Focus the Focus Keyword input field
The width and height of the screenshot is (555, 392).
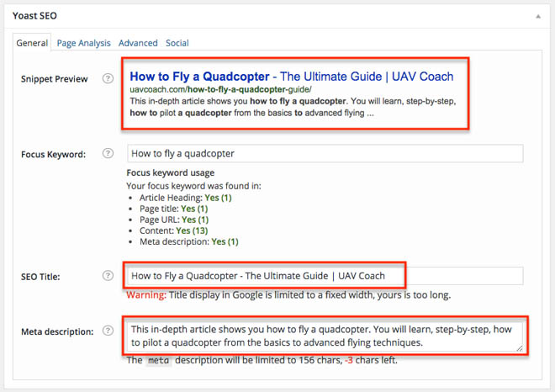tap(325, 153)
